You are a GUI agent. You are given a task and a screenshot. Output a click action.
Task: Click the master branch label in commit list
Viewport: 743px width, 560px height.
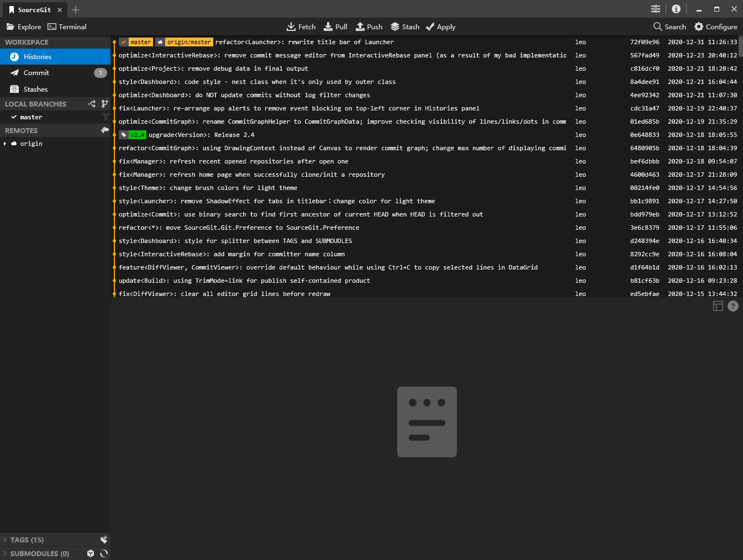click(140, 42)
